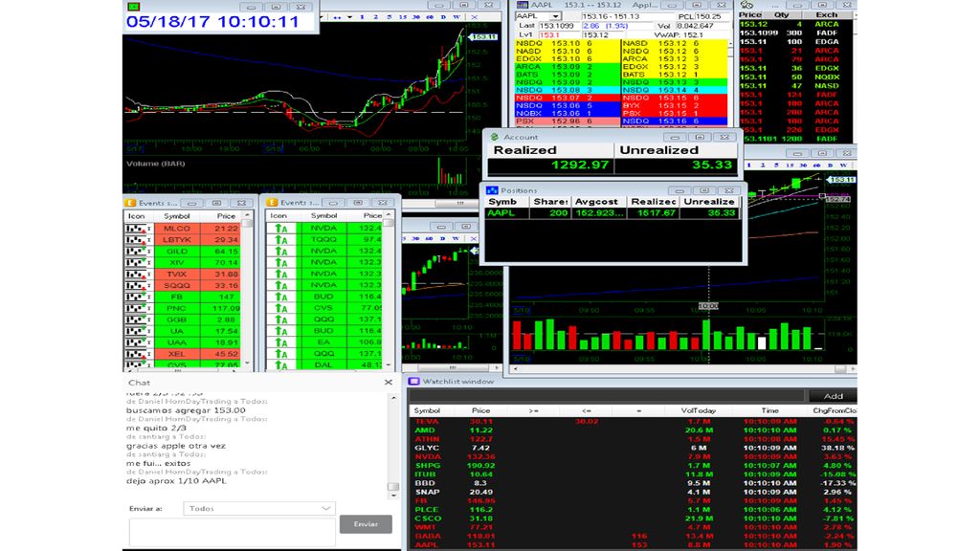Select 30-minute timeframe in middle small chart
The height and width of the screenshot is (551, 980).
pos(415,238)
